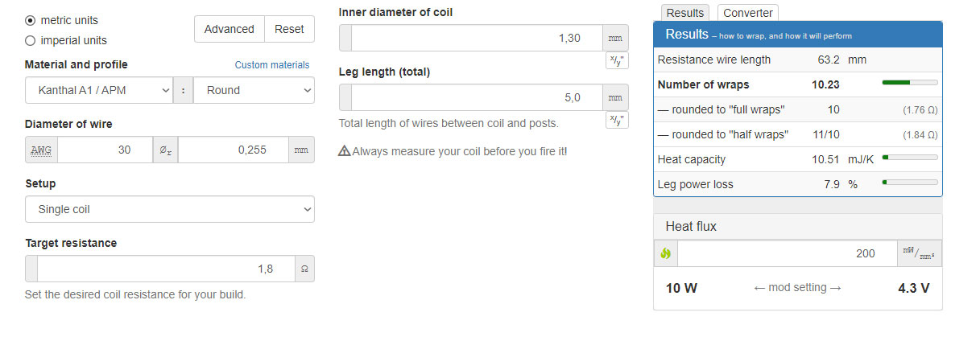Open the Custom materials link
The height and width of the screenshot is (341, 980).
272,65
